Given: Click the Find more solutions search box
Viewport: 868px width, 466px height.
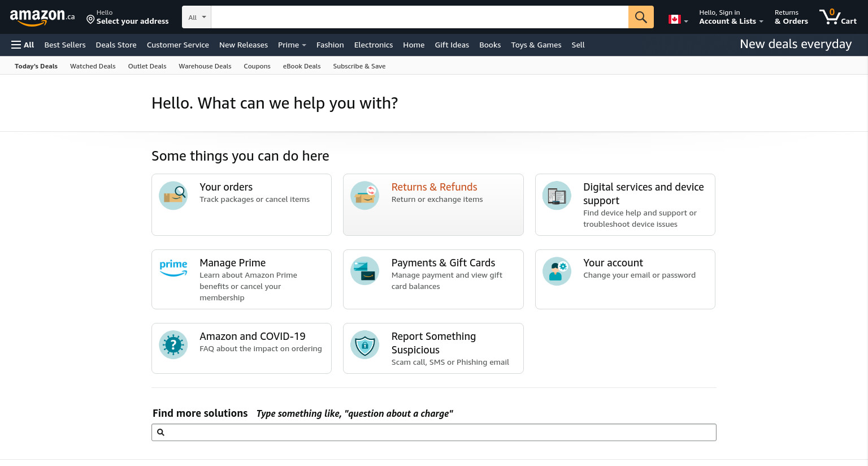Looking at the screenshot, I should click(434, 432).
